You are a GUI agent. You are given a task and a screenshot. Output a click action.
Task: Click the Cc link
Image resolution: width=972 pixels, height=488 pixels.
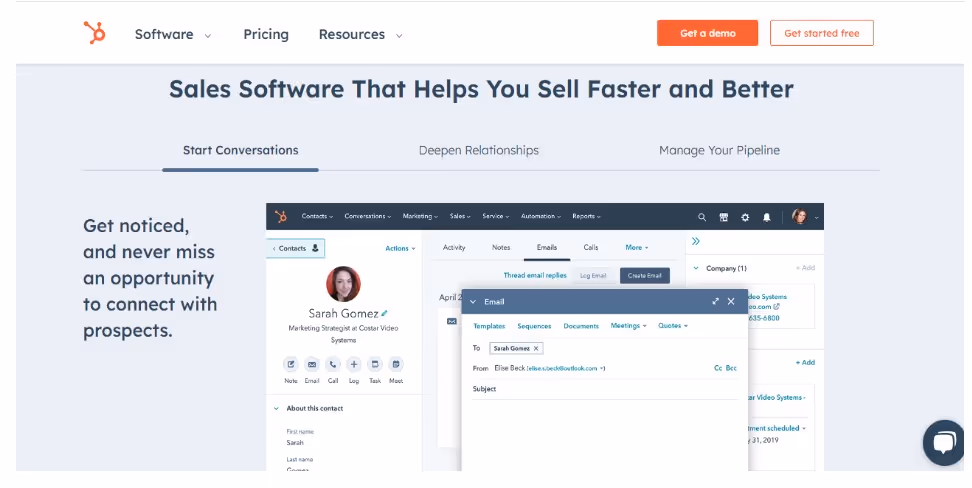coord(718,368)
